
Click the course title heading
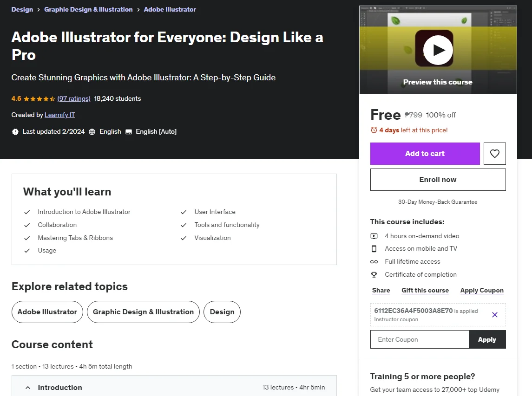pyautogui.click(x=167, y=46)
